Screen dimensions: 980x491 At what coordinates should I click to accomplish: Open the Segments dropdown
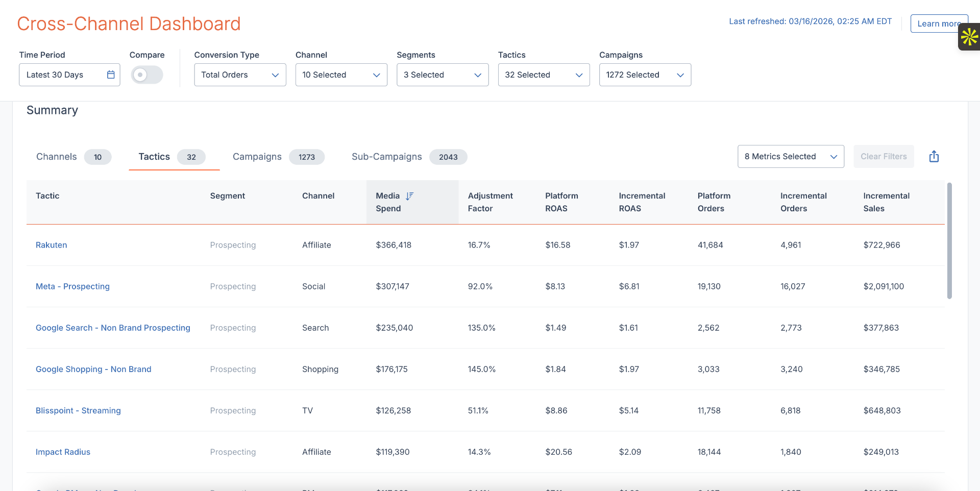(x=442, y=75)
